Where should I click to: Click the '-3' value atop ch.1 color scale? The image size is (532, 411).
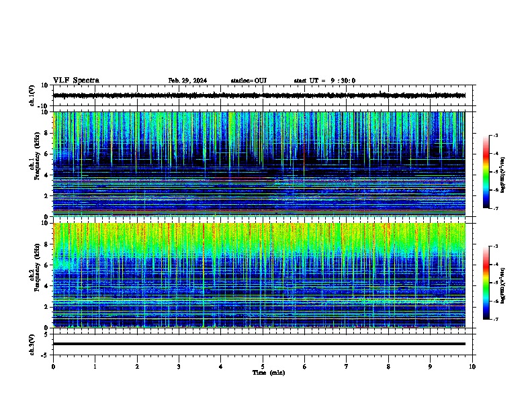(x=496, y=135)
